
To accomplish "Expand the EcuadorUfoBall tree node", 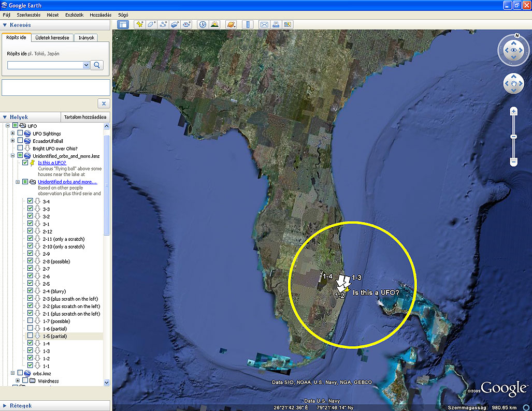I will (x=13, y=141).
